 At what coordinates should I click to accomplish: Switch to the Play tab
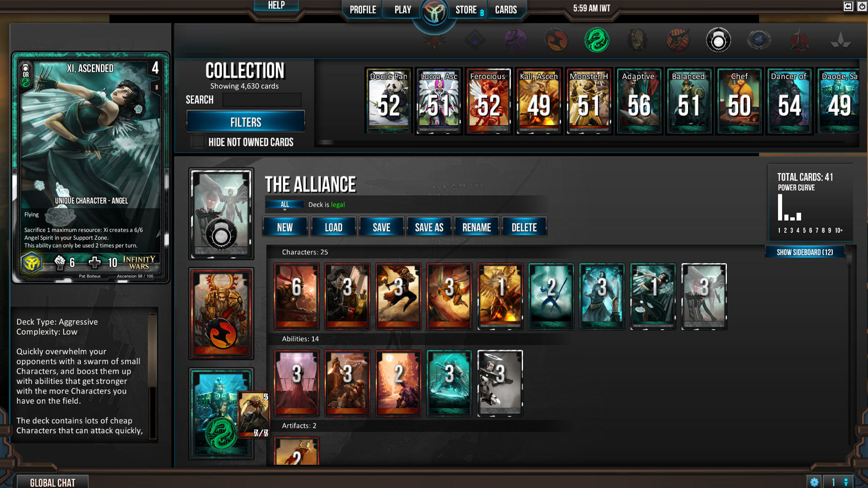coord(402,10)
